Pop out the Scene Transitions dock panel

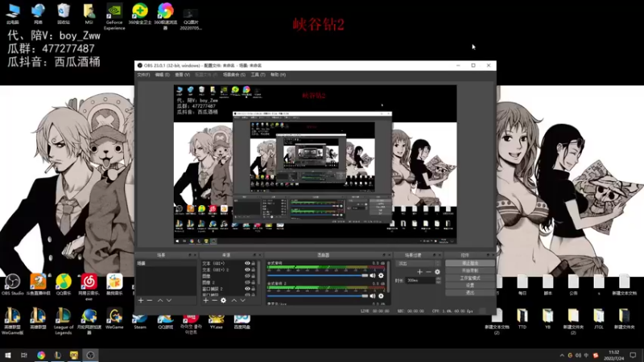click(434, 255)
